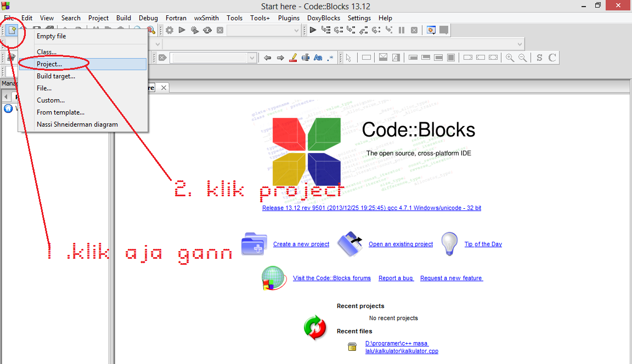Viewport: 632px width, 364px height.
Task: Click the Break debugger pause icon
Action: pos(402,30)
